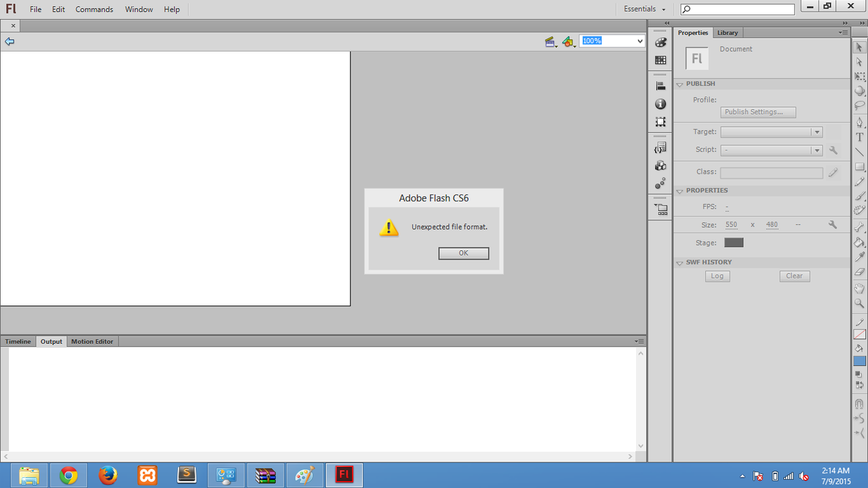
Task: Select the Rectangle tool
Action: pos(859,167)
